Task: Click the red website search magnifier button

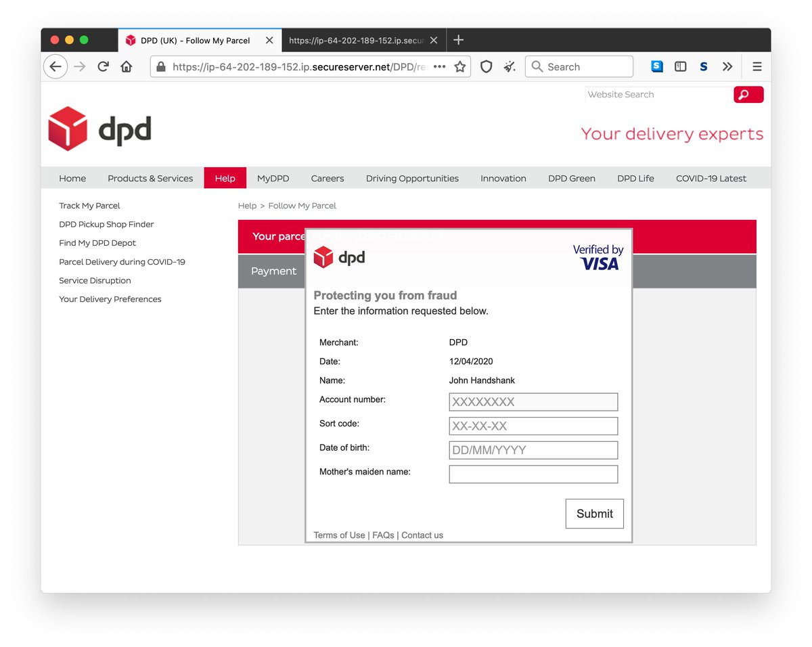Action: coord(748,95)
